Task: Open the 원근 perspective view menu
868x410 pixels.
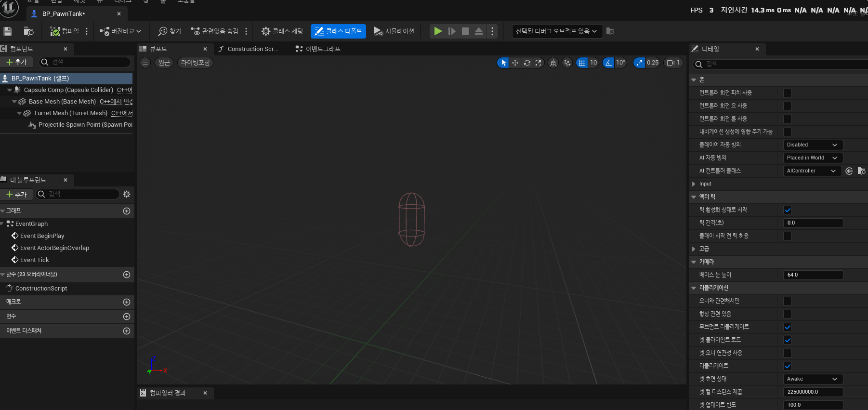Action: pos(164,63)
